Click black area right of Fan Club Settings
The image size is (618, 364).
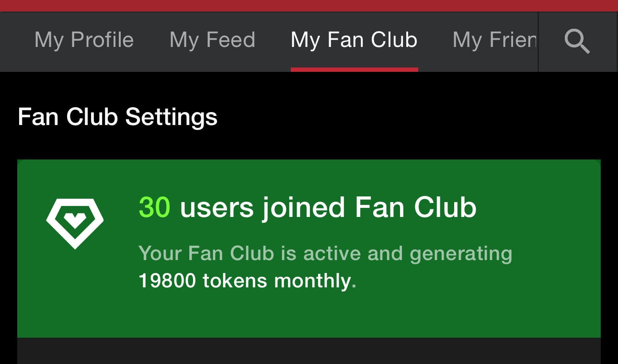coord(407,117)
